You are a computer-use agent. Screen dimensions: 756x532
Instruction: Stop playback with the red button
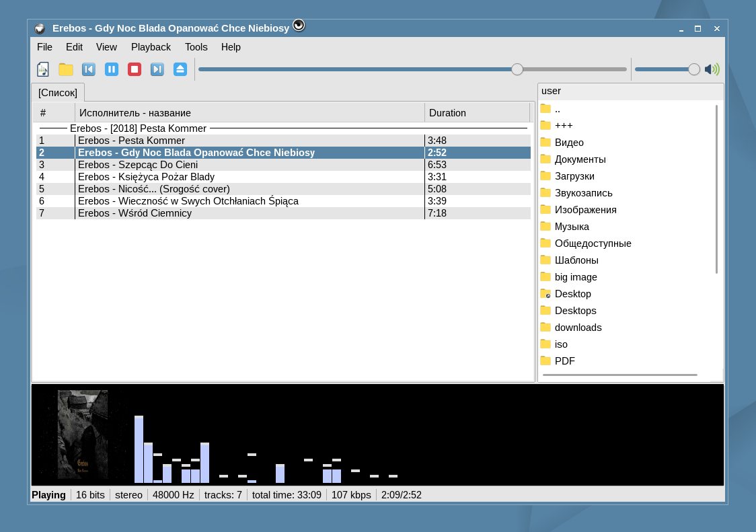click(135, 69)
